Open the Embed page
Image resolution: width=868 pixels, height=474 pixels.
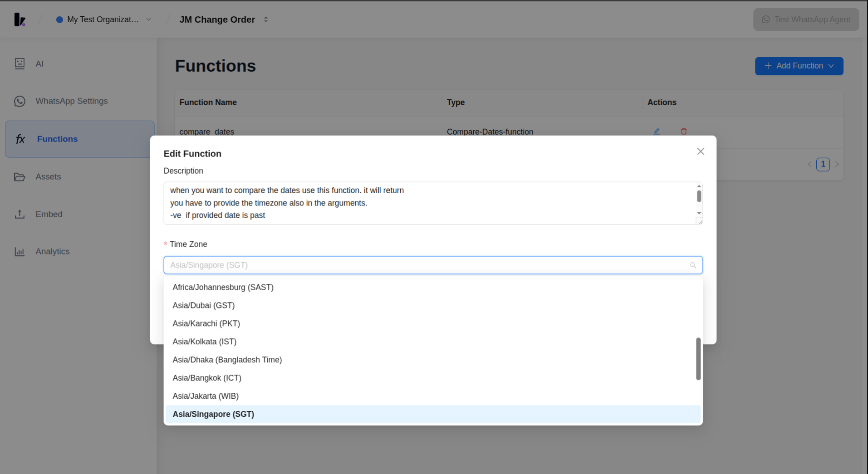pos(79,214)
